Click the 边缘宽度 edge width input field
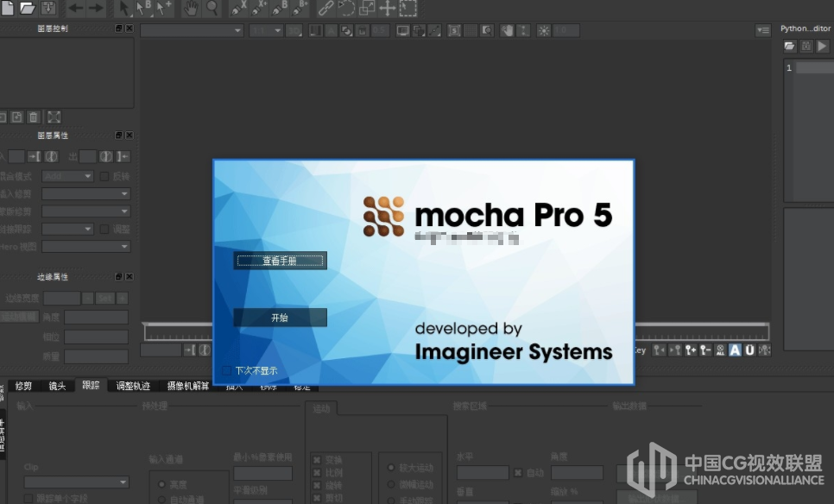834x504 pixels. pos(61,299)
